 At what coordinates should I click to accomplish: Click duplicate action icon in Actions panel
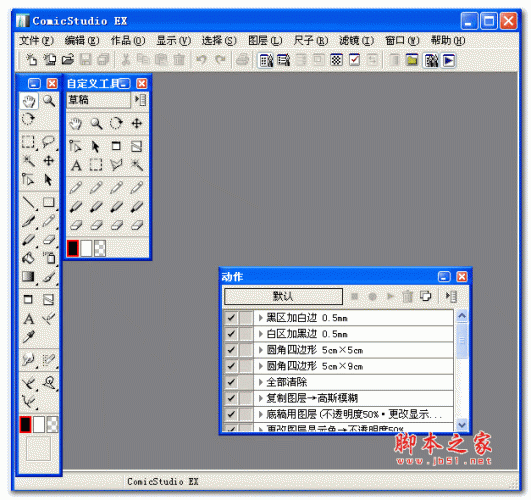pyautogui.click(x=426, y=296)
